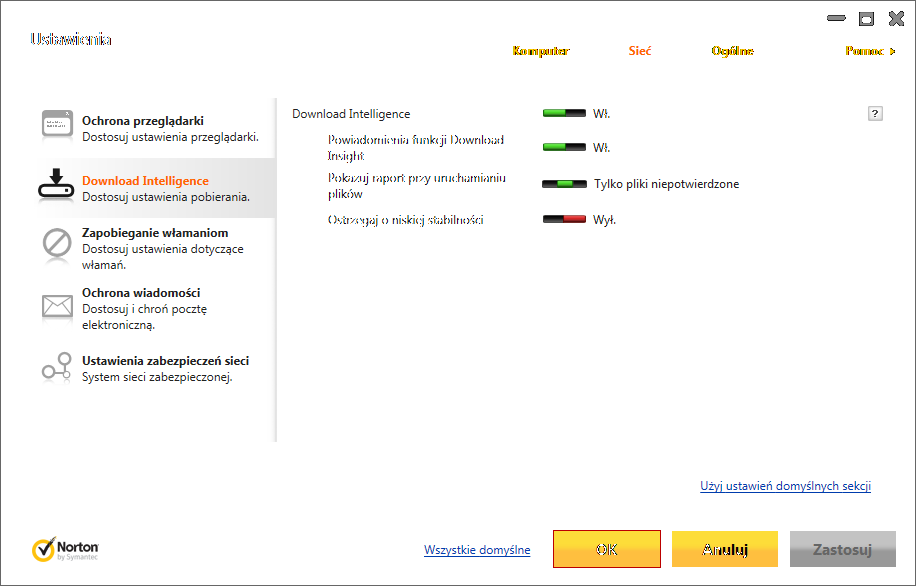Click the Norton by Symantec logo
The height and width of the screenshot is (586, 916).
65,549
